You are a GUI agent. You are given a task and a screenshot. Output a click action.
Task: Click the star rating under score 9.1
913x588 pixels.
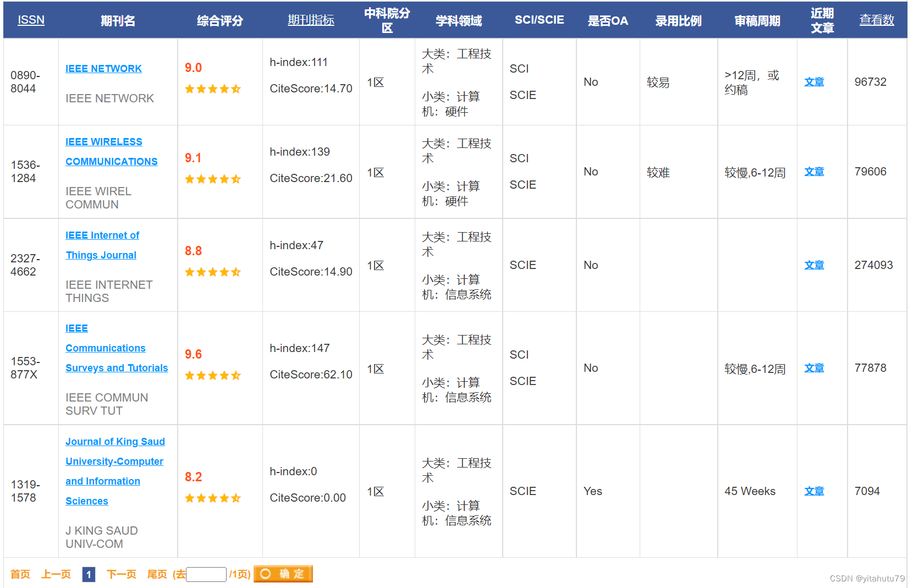[x=213, y=179]
